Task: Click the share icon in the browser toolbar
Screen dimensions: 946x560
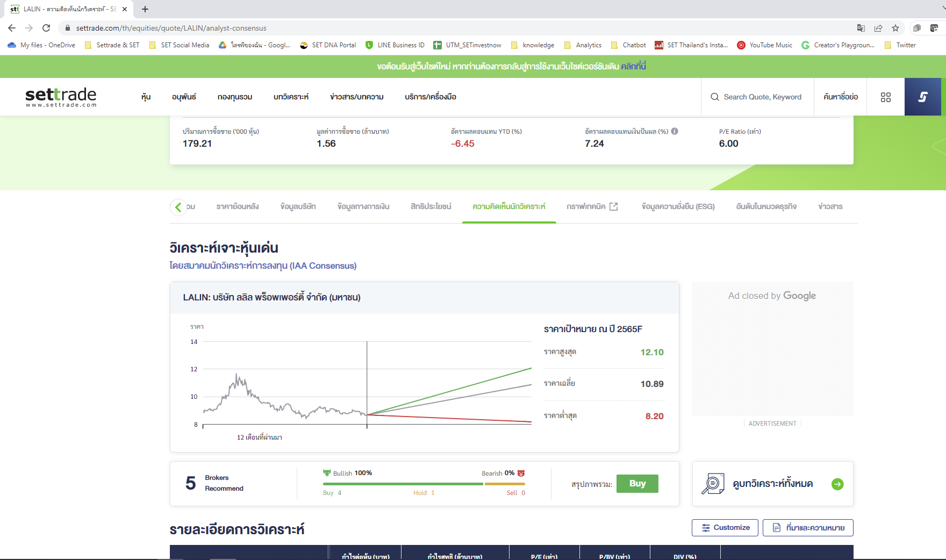Action: point(878,27)
